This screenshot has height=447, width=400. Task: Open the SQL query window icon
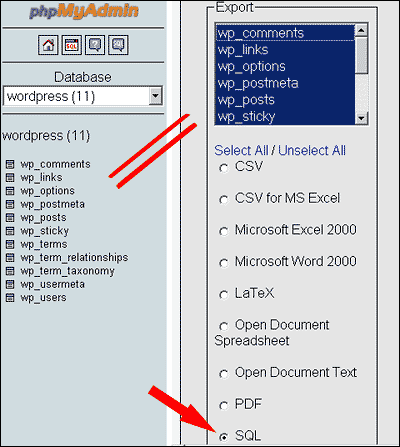click(x=72, y=45)
